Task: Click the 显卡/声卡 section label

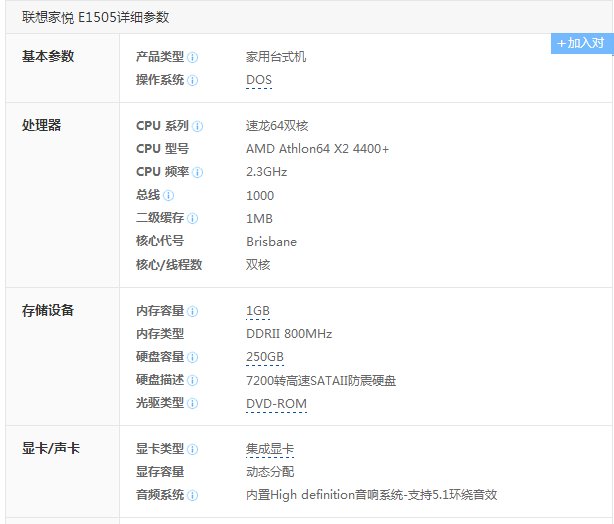Action: click(x=51, y=448)
